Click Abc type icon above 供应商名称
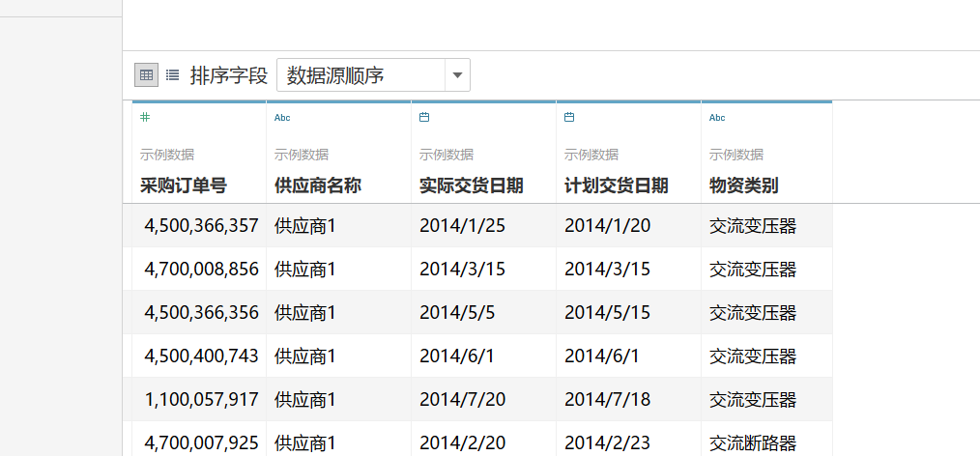The height and width of the screenshot is (456, 980). click(x=282, y=118)
